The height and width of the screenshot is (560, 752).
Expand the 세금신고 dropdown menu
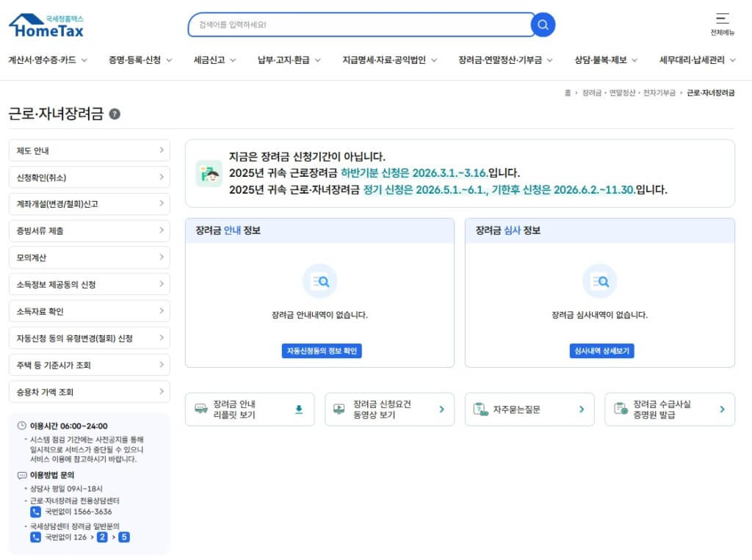pyautogui.click(x=214, y=60)
